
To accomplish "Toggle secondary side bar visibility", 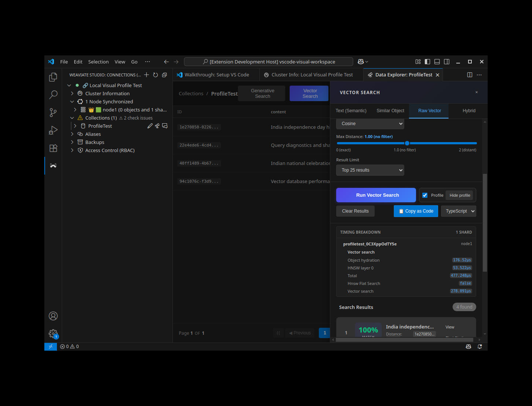I will pos(447,62).
